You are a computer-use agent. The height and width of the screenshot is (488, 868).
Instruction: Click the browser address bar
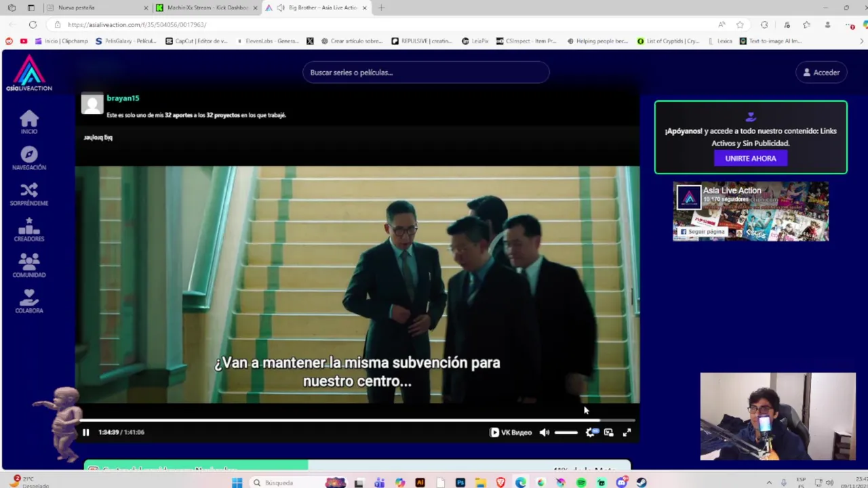(380, 24)
